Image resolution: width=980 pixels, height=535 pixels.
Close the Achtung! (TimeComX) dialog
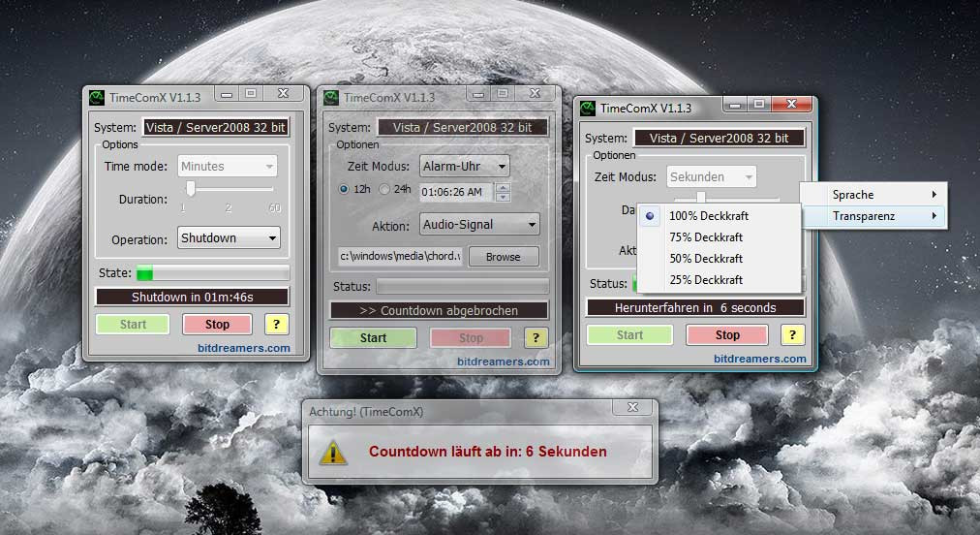(632, 407)
